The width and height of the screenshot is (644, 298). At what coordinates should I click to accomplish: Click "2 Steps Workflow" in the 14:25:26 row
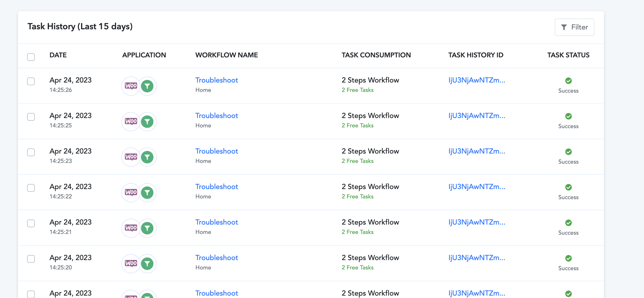coord(370,80)
